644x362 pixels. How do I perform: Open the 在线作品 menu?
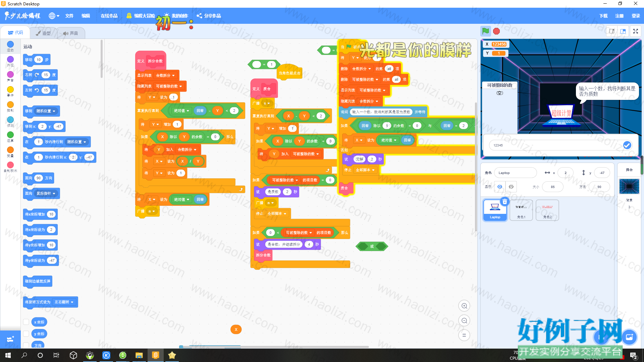pyautogui.click(x=109, y=16)
